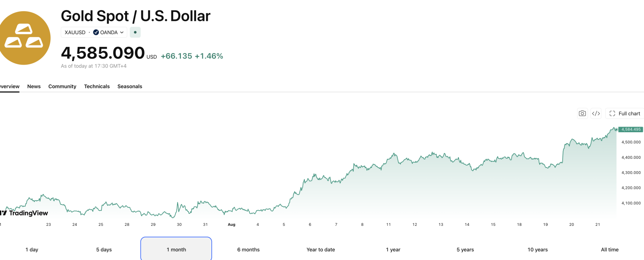The height and width of the screenshot is (260, 644).
Task: Select the 6 months range
Action: tap(248, 250)
